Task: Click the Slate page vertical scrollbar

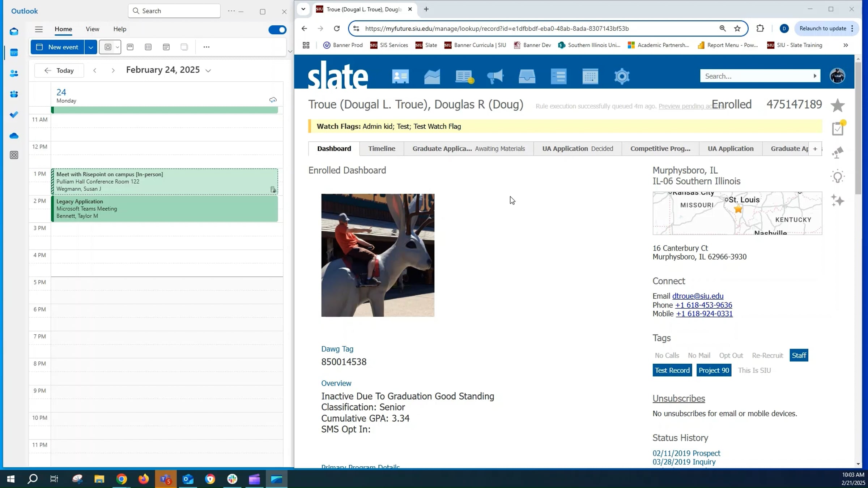Action: point(858,128)
